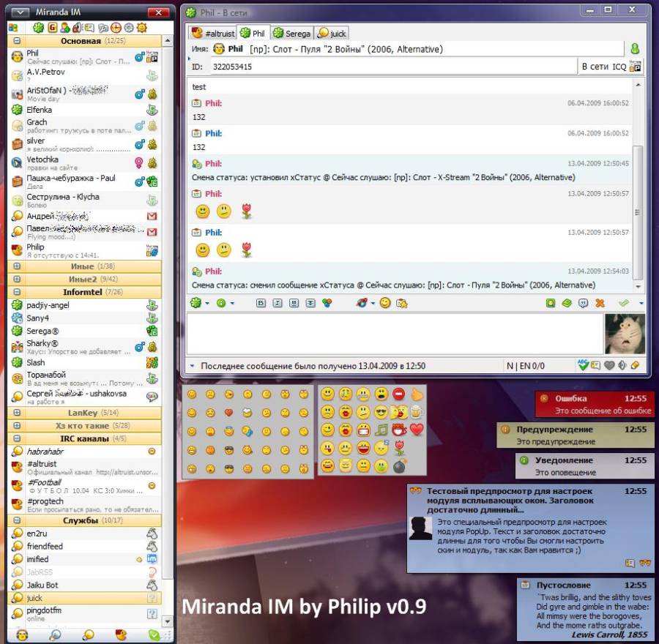Expand the Хз кто такие group

(x=17, y=426)
